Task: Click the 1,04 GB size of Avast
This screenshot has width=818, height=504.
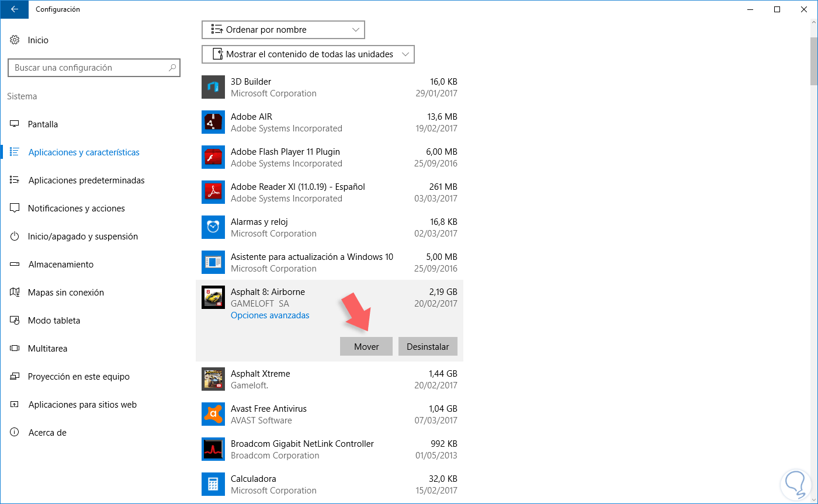Action: pos(443,409)
